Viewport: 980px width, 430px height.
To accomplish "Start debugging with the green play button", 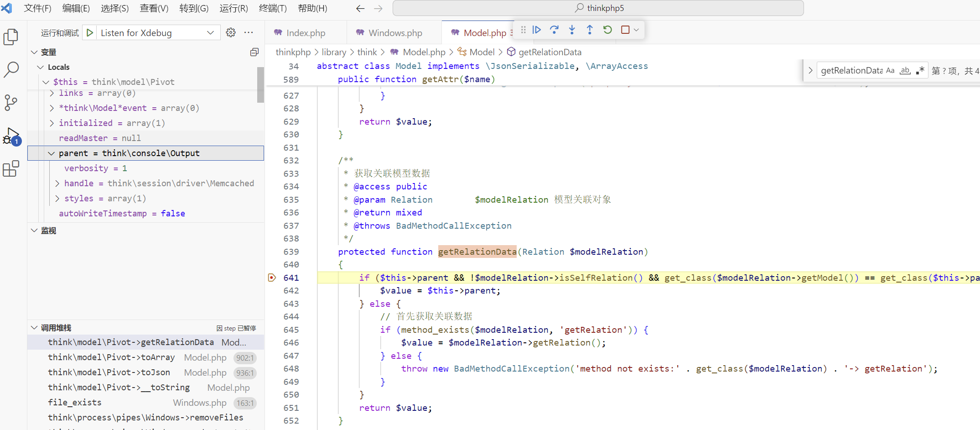I will 89,32.
